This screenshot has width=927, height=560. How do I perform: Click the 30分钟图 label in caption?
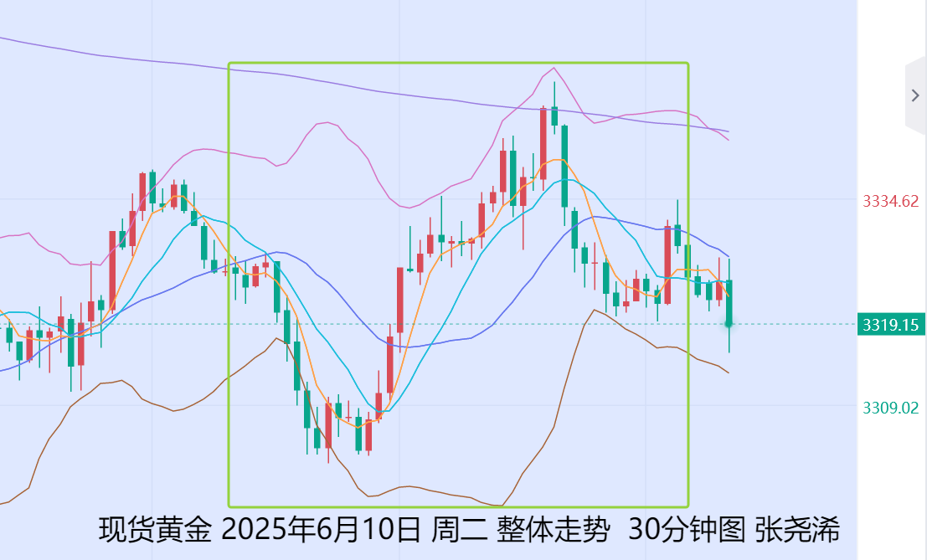pos(686,530)
